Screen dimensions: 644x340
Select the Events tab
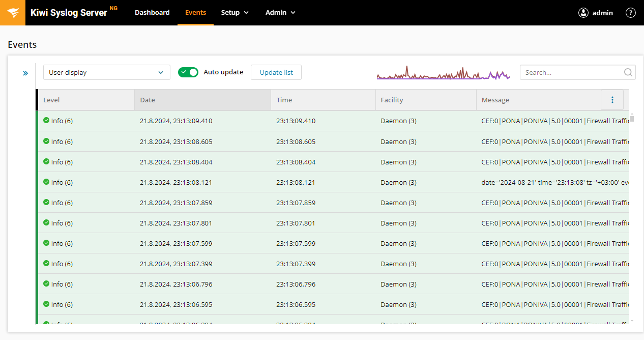pyautogui.click(x=196, y=13)
